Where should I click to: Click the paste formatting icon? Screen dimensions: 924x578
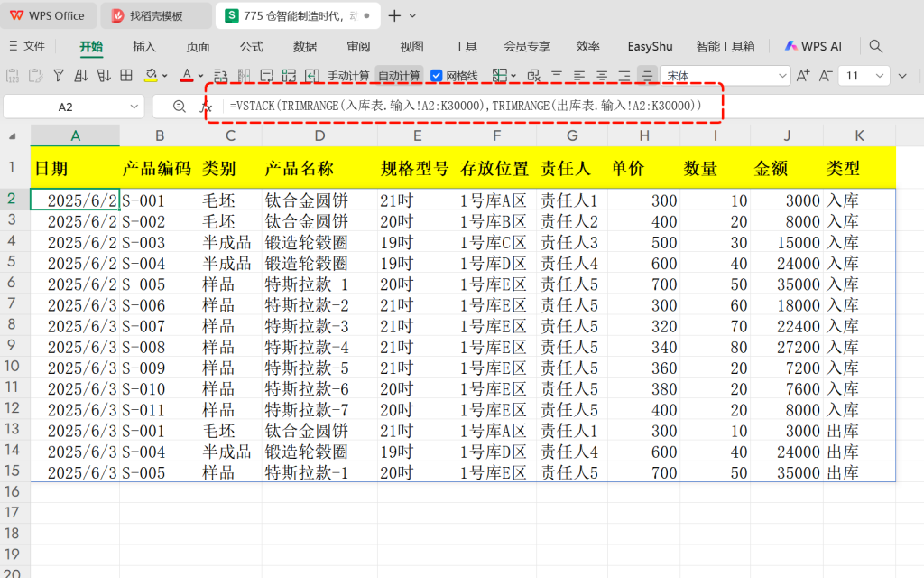coord(35,76)
